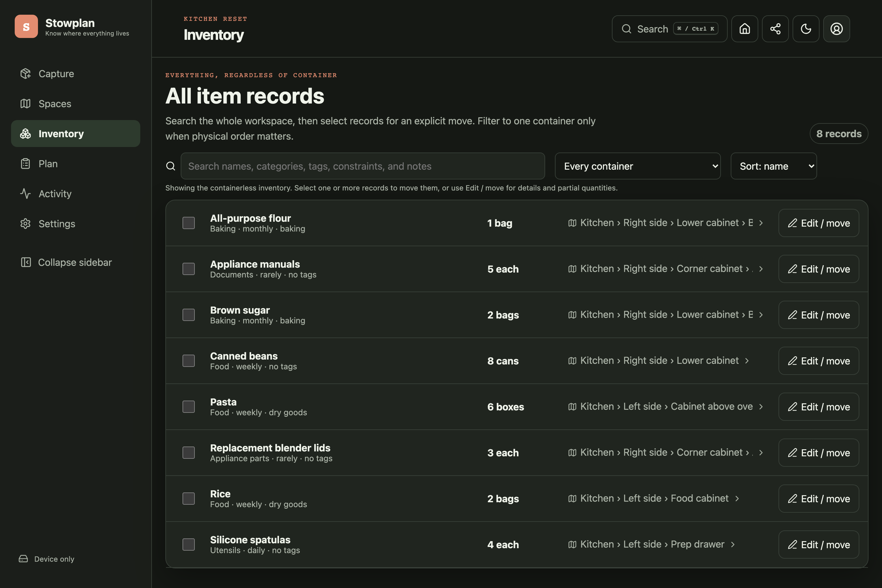Click the share icon in the header
This screenshot has height=588, width=882.
click(775, 29)
